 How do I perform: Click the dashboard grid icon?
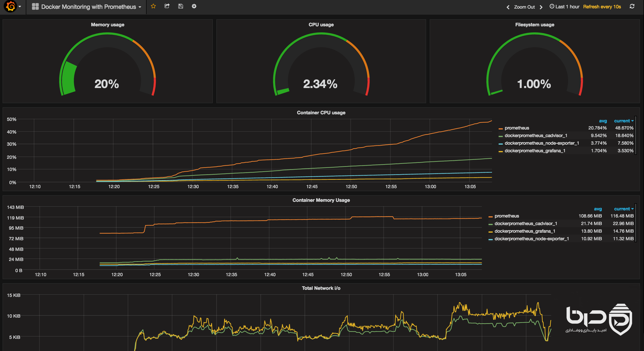[35, 7]
